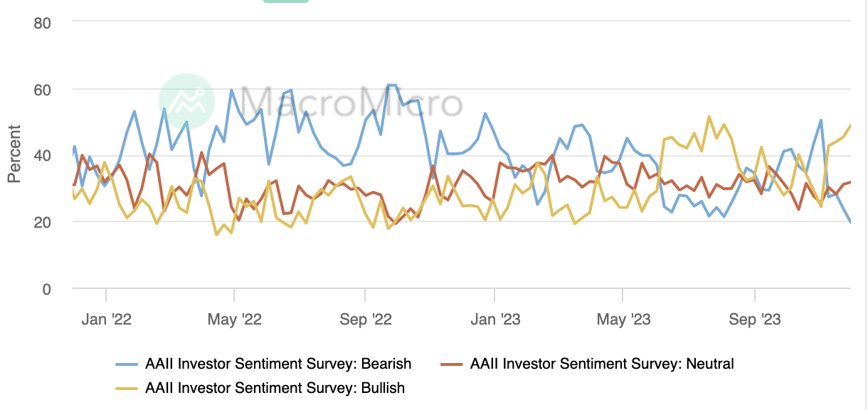
Task: Click the Sep '23 x-axis label
Action: point(754,320)
